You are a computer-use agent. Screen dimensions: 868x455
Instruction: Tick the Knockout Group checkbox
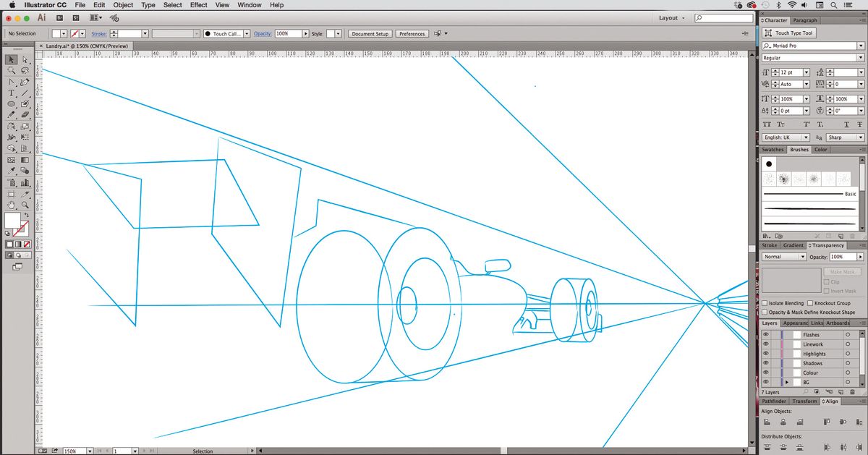click(x=810, y=303)
